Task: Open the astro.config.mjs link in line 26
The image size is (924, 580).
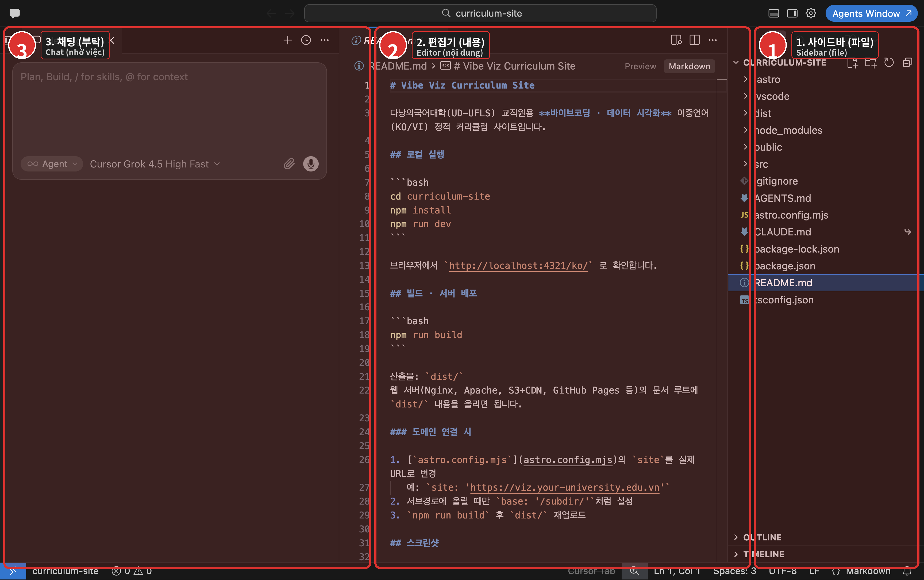Action: coord(568,460)
